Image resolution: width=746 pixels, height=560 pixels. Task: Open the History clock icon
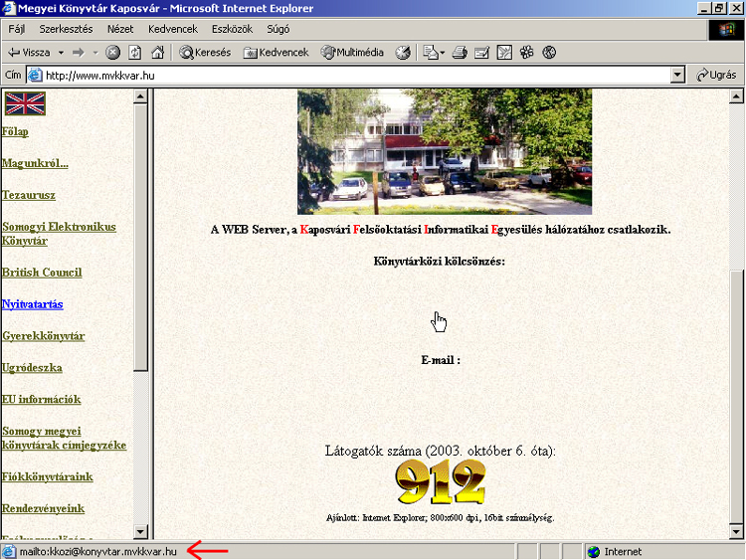(403, 53)
